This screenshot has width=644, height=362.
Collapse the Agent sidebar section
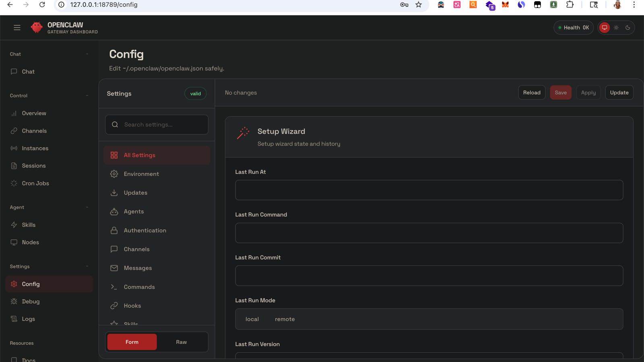tap(87, 208)
